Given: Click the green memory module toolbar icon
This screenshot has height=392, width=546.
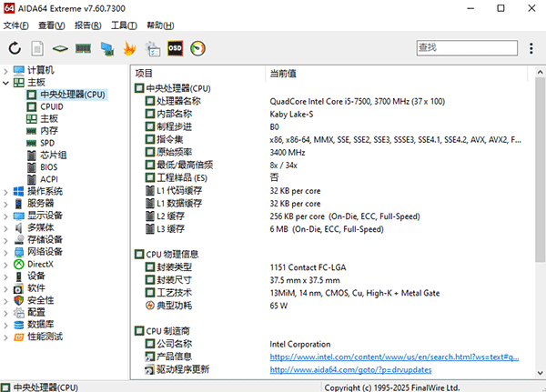Looking at the screenshot, I should click(x=83, y=48).
